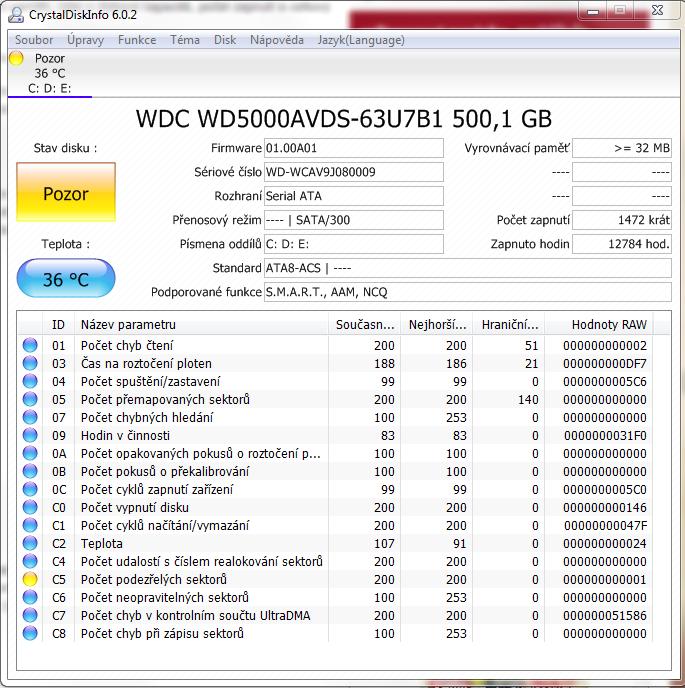This screenshot has width=685, height=688.
Task: Select the Počet podezřelých sektorů row name
Action: click(x=154, y=579)
